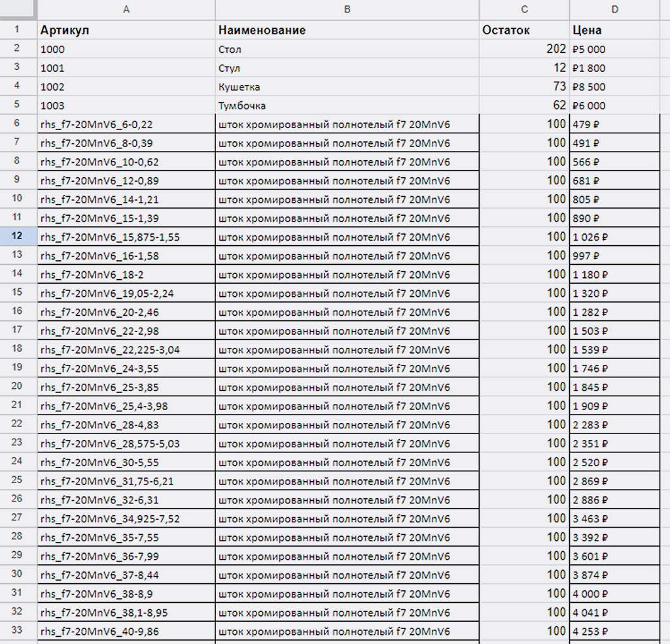
Task: Click the 'Цена' header cell
Action: 614,30
